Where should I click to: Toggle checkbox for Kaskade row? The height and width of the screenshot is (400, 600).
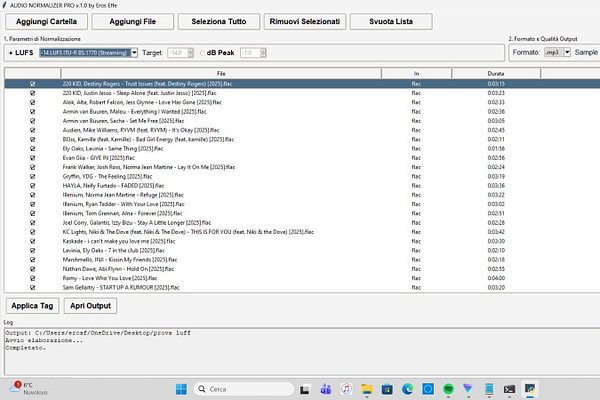pos(33,241)
